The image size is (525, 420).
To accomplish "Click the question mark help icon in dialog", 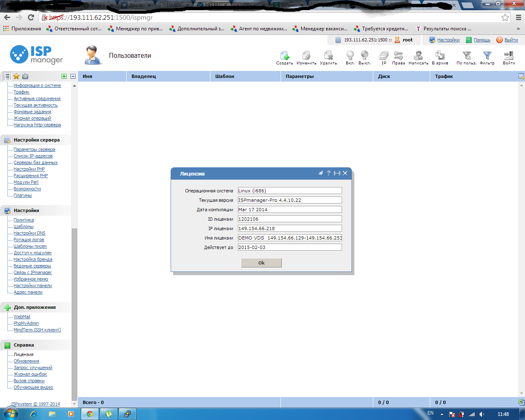I will (x=329, y=173).
